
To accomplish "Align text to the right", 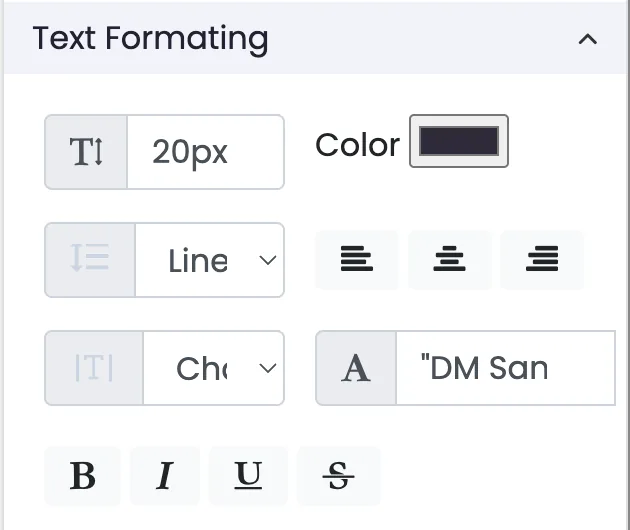I will 542,260.
